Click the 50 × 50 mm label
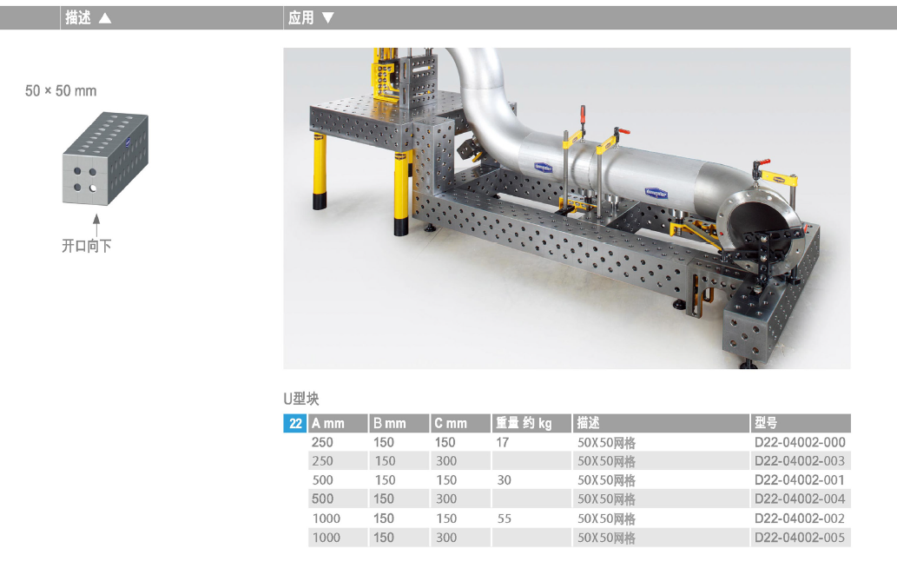 [x=61, y=91]
